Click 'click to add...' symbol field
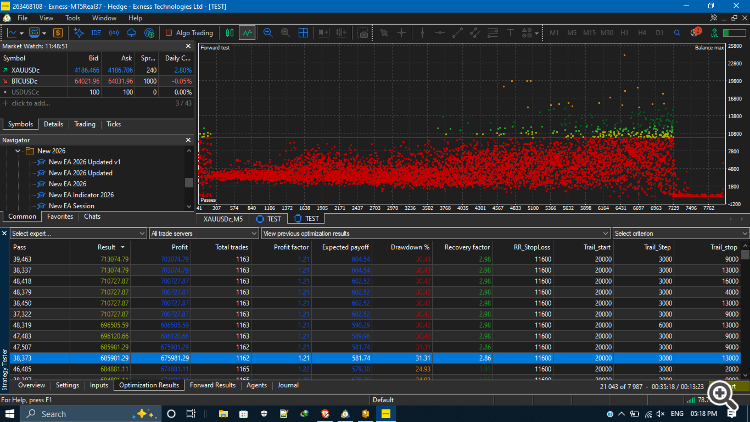750x422 pixels. 31,103
